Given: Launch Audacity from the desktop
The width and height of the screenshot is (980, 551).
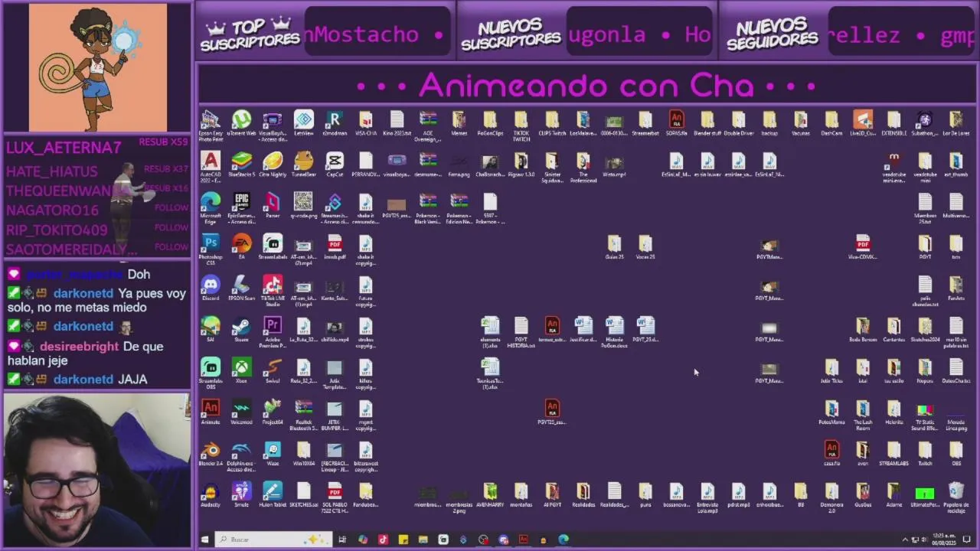Looking at the screenshot, I should tap(211, 496).
